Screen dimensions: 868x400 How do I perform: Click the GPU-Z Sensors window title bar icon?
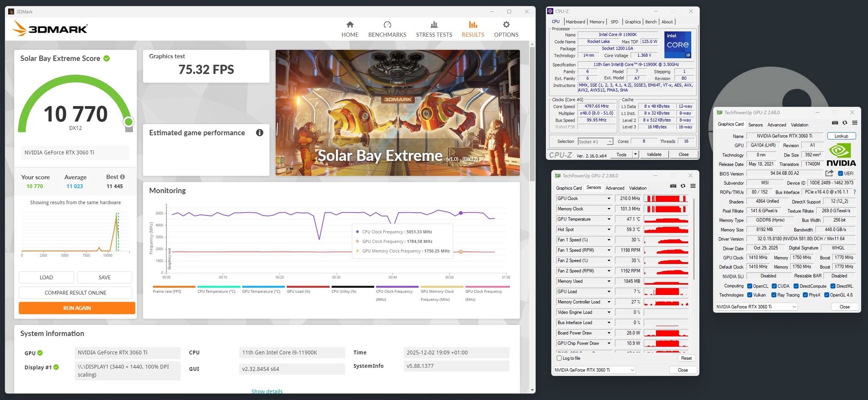click(558, 175)
